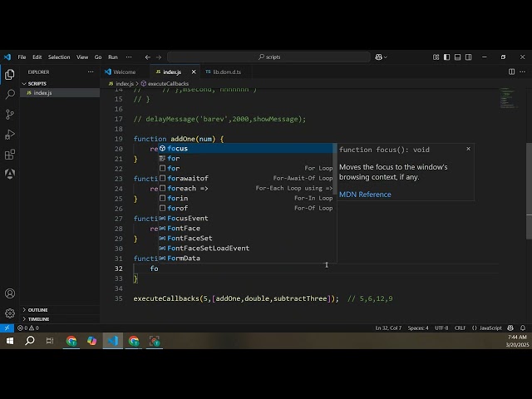Image resolution: width=532 pixels, height=399 pixels.
Task: Show more menu items ellipsis
Action: (129, 57)
